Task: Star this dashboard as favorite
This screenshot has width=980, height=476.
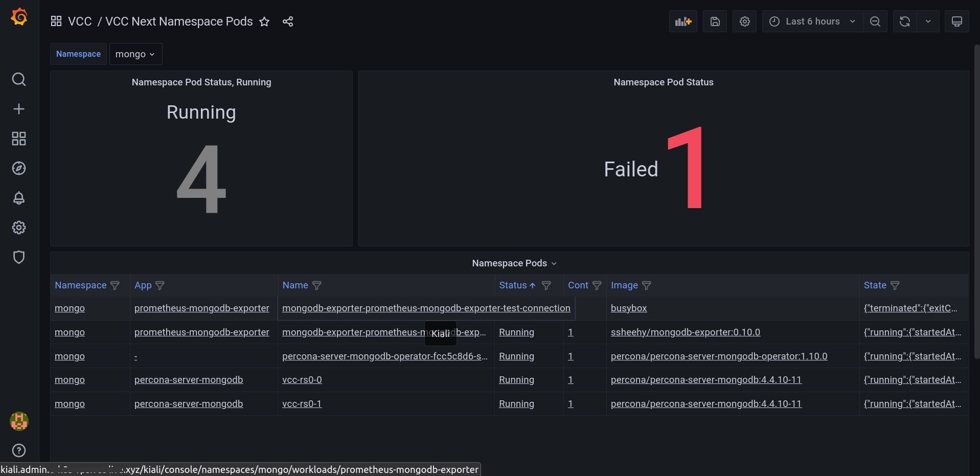Action: (x=264, y=21)
